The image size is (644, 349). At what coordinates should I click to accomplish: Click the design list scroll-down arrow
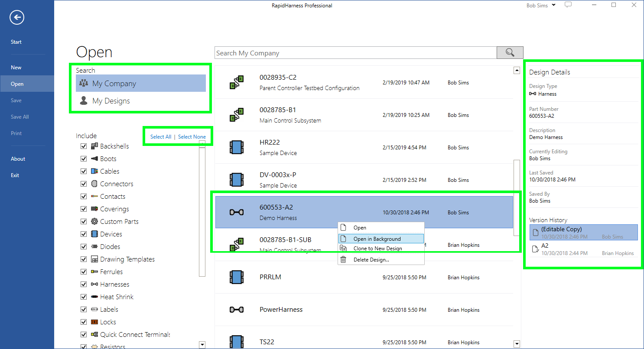(x=517, y=345)
